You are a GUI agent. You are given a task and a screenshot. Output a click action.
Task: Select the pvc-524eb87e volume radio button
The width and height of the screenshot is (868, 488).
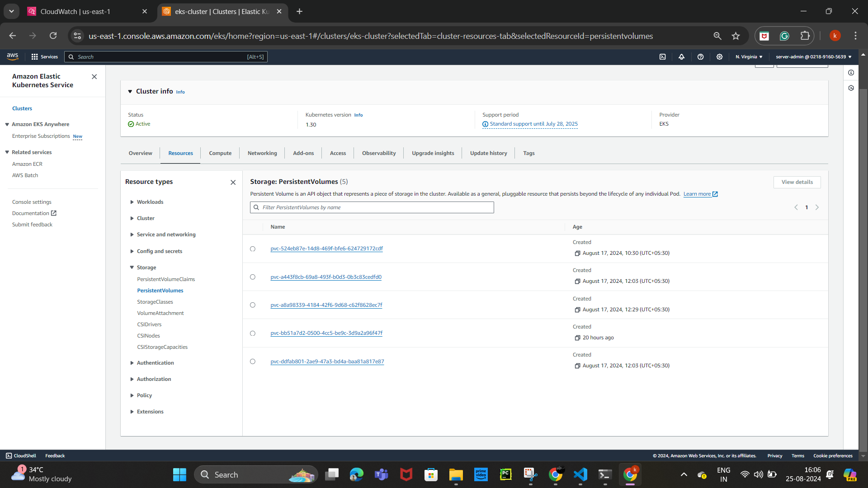[253, 249]
